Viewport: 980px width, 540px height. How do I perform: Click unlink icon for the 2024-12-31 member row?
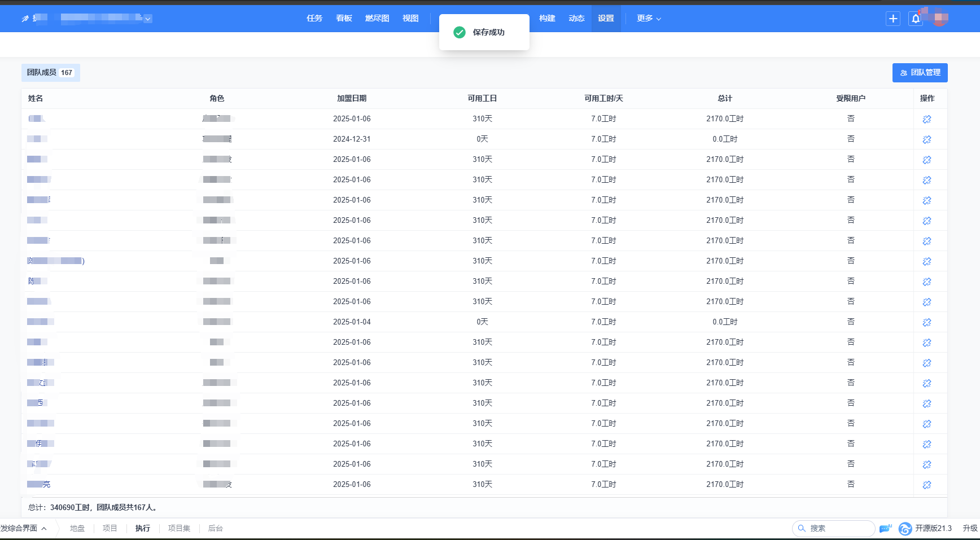coord(926,139)
